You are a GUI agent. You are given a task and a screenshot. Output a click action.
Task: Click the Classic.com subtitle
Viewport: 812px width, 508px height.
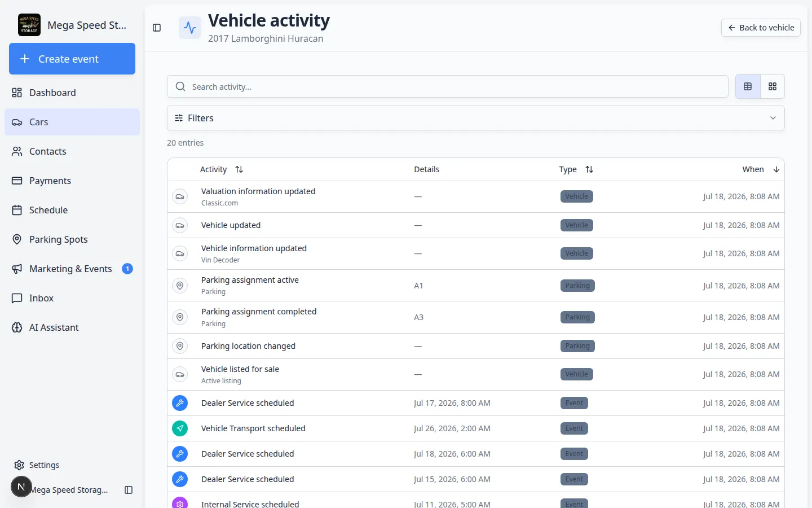coord(219,203)
